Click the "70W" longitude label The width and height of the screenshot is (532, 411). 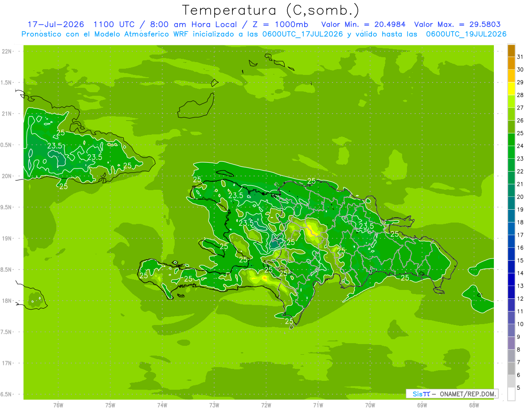coord(370,405)
